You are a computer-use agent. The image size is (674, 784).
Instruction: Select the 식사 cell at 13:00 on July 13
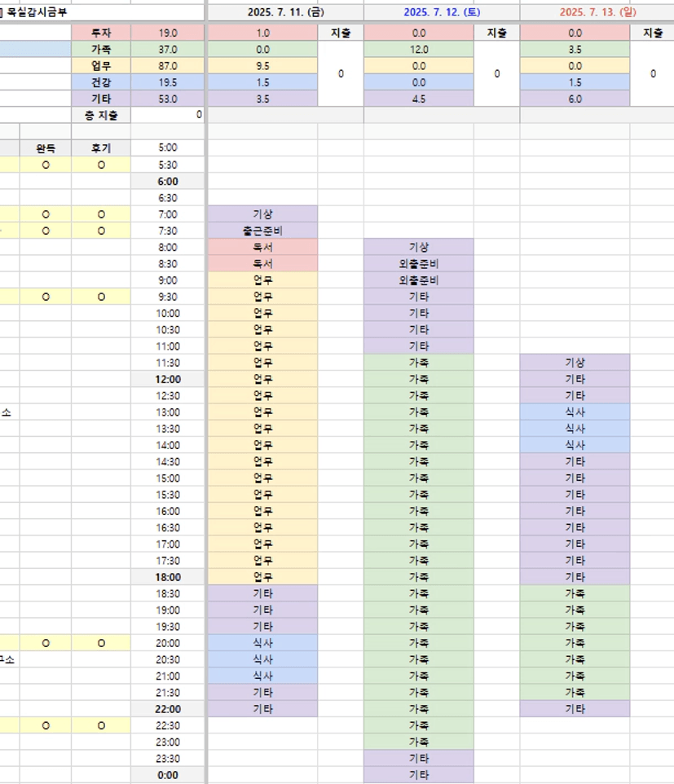(575, 412)
